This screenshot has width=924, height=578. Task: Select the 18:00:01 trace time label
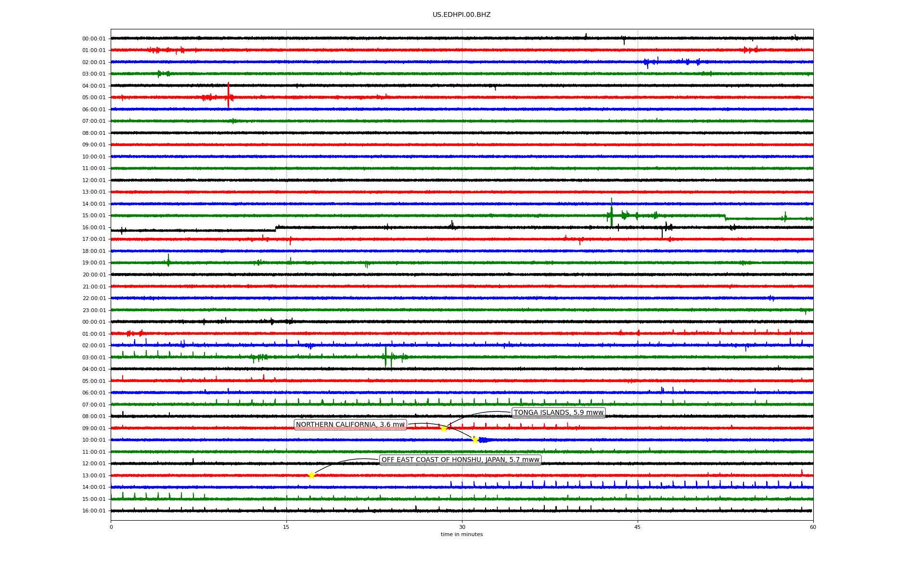tap(94, 251)
